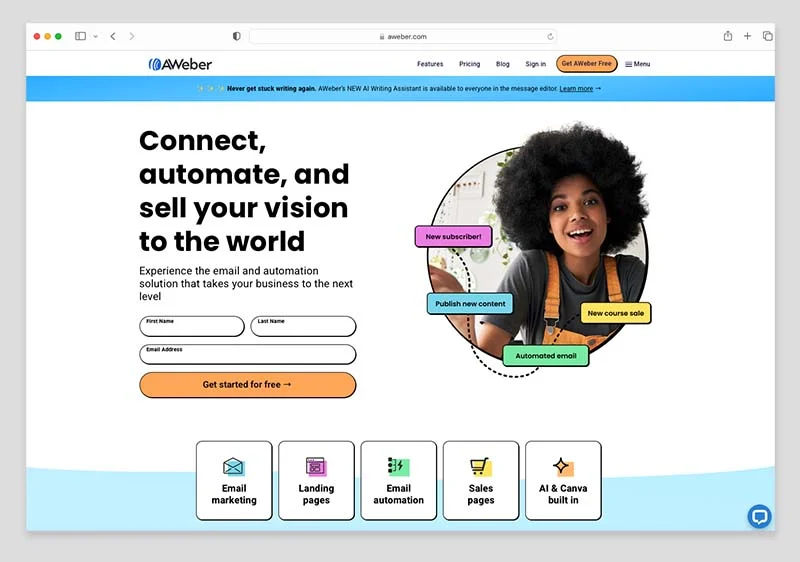Open the Email automation icon
800x562 pixels.
point(398,466)
